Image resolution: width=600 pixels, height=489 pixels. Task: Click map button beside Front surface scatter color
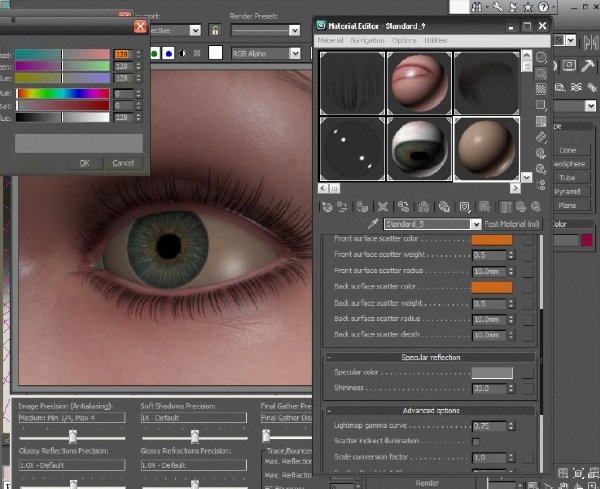tap(528, 240)
